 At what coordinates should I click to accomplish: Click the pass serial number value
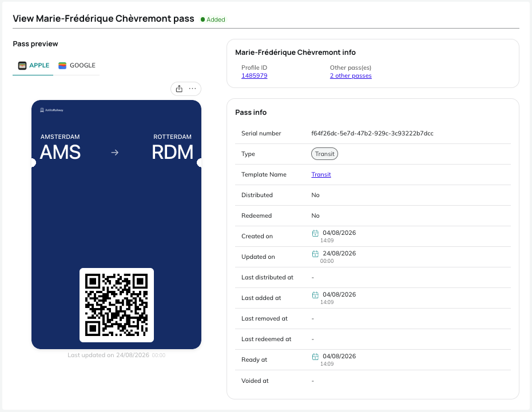[x=372, y=133]
